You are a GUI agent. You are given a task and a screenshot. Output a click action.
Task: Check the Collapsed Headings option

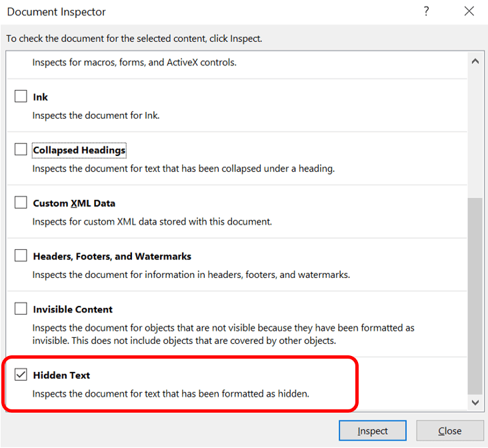21,150
